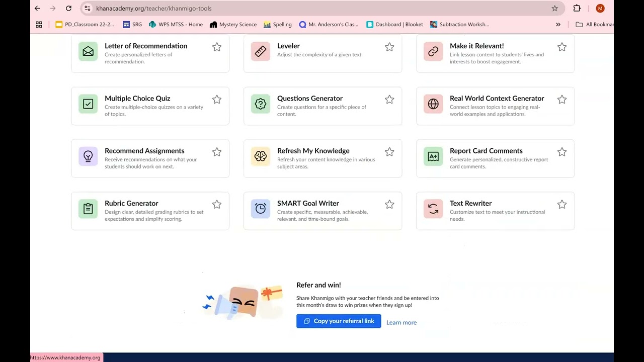Viewport: 644px width, 362px height.
Task: Click the Questions Generator icon
Action: 261,104
